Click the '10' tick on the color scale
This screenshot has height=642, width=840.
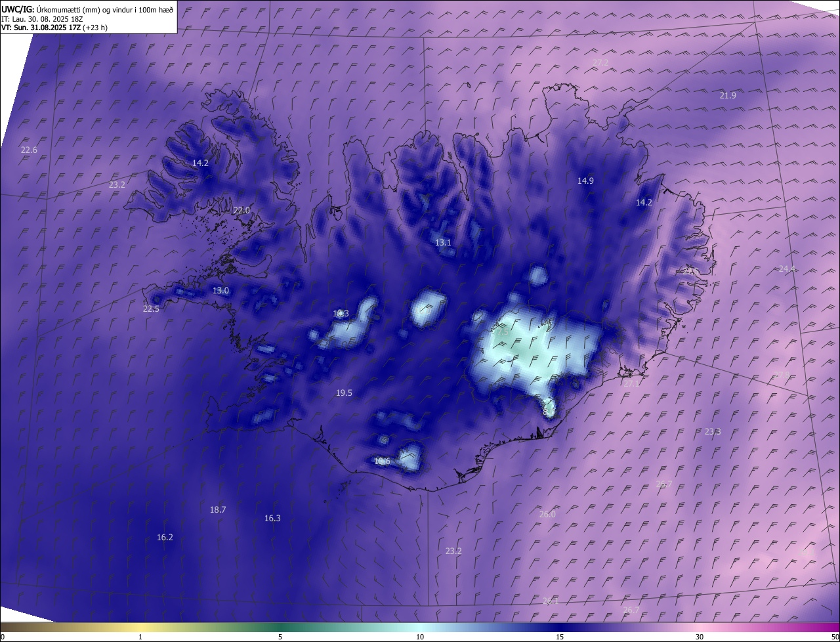[x=420, y=637]
